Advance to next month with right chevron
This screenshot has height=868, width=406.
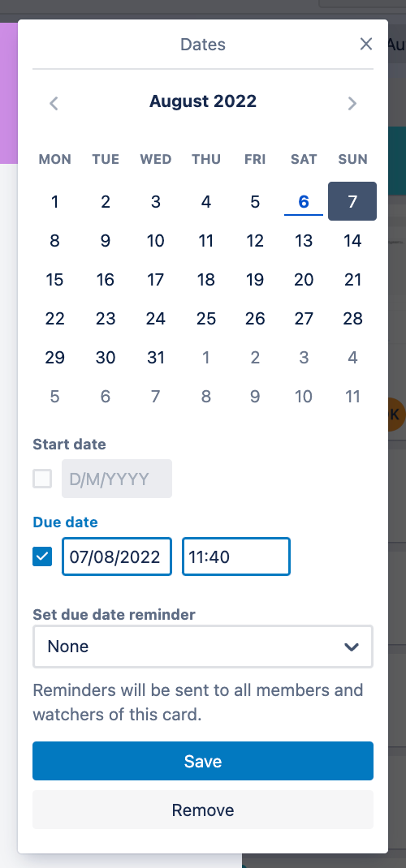click(x=352, y=103)
